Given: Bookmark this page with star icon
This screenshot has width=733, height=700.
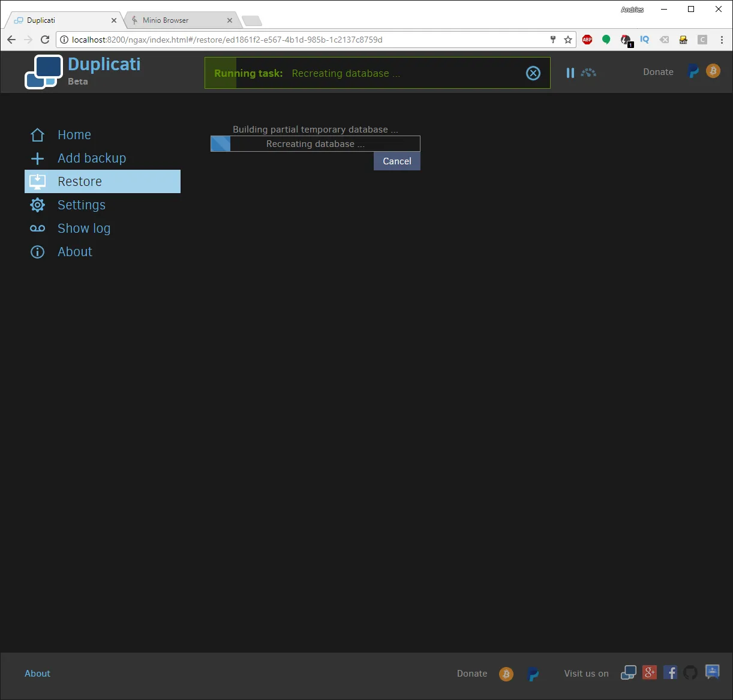Looking at the screenshot, I should [568, 40].
